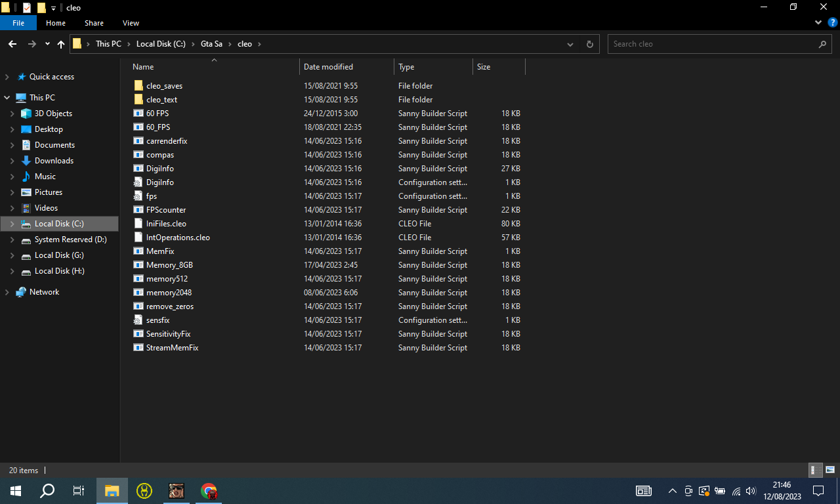Select the '60 FPS' script file icon
Viewport: 840px width, 504px height.
pos(138,114)
